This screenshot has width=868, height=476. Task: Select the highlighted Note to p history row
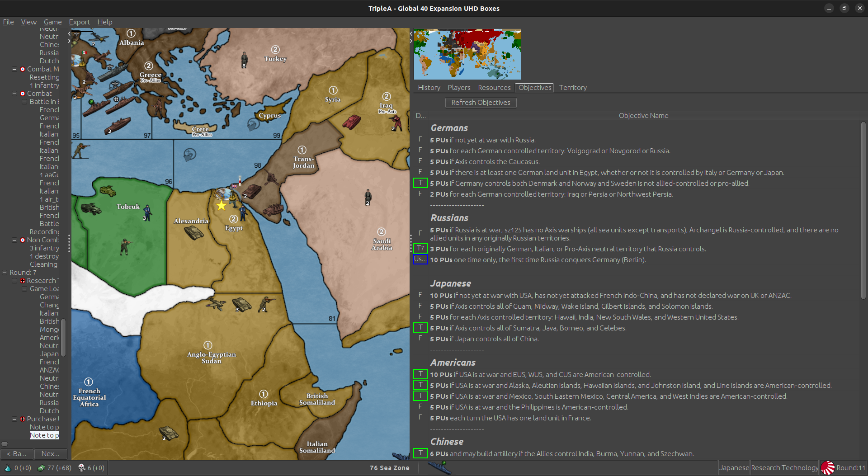pyautogui.click(x=44, y=435)
